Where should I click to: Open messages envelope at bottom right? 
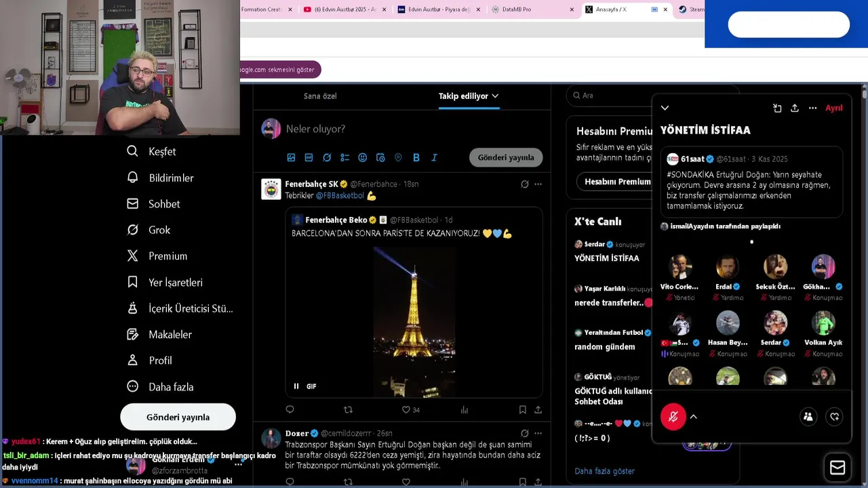coord(837,468)
